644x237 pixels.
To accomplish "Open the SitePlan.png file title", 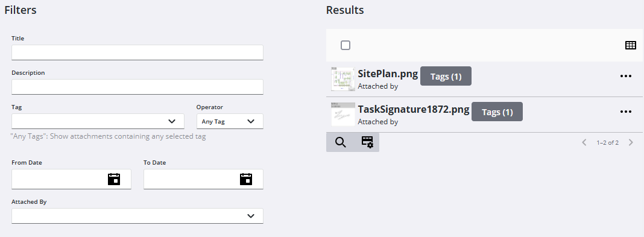I will pyautogui.click(x=388, y=74).
